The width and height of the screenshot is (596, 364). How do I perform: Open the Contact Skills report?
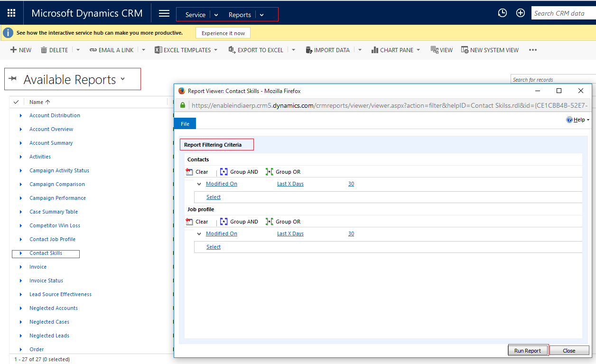coord(46,253)
